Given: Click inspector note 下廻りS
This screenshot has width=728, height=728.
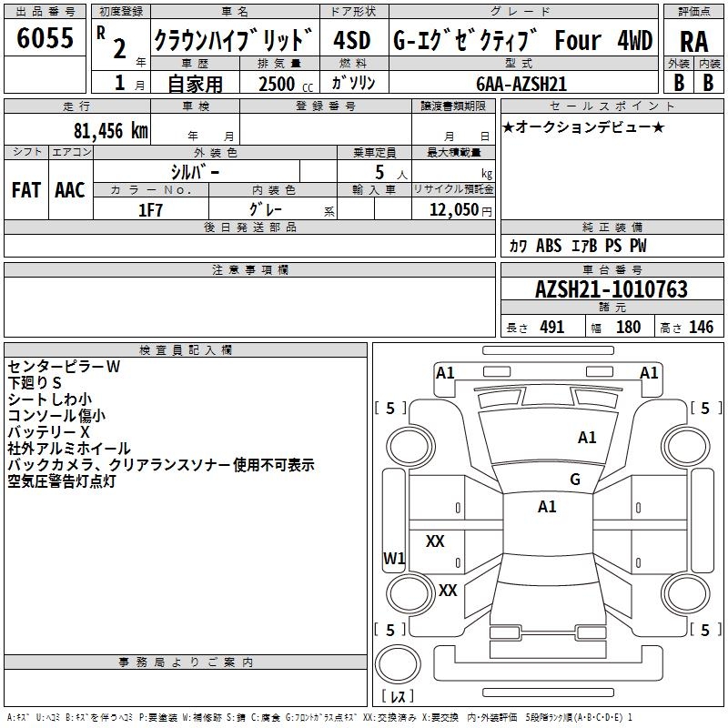Looking at the screenshot, I should click(x=35, y=382).
